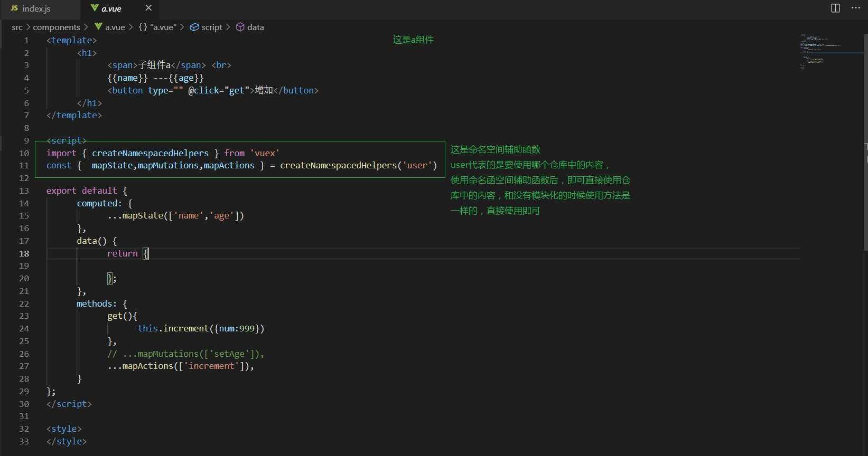Click "...mapActions(['increment'])" on line 27
The height and width of the screenshot is (456, 868).
178,366
